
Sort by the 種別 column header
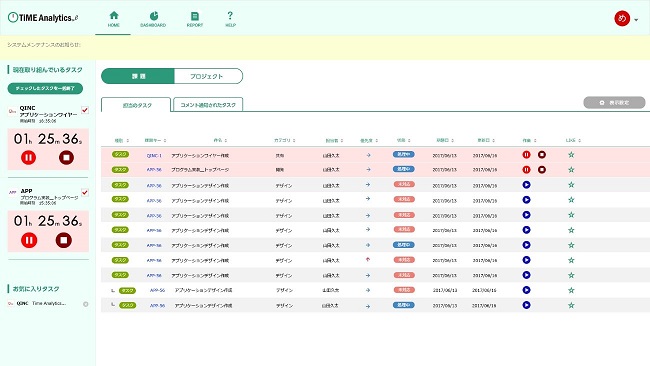point(121,141)
